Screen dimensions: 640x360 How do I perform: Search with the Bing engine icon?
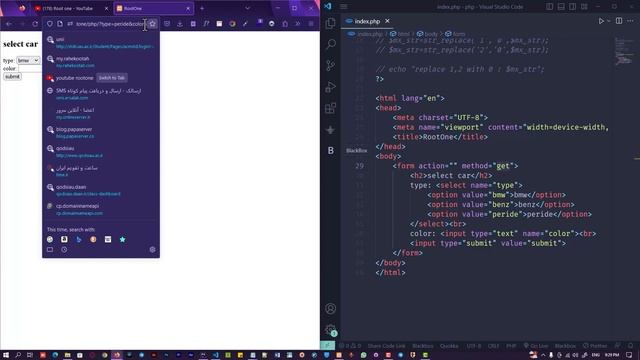(79, 239)
